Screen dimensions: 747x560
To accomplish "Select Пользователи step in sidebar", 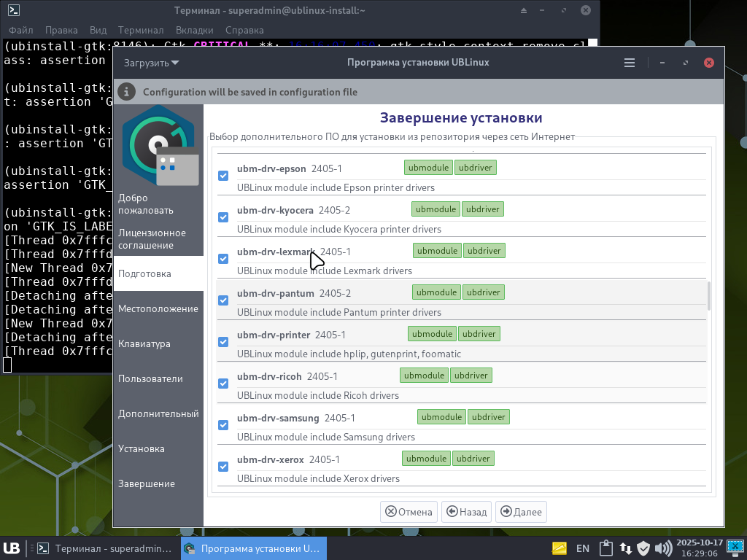I will tap(158, 378).
